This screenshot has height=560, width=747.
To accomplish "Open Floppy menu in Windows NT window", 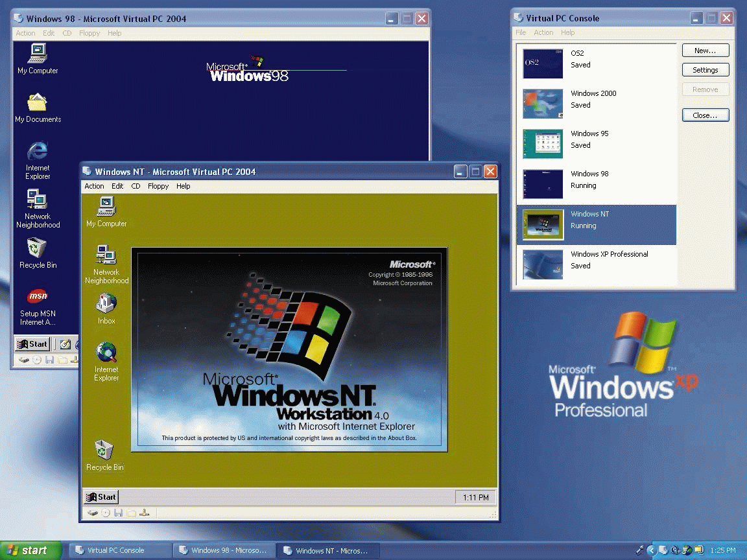I will [158, 186].
